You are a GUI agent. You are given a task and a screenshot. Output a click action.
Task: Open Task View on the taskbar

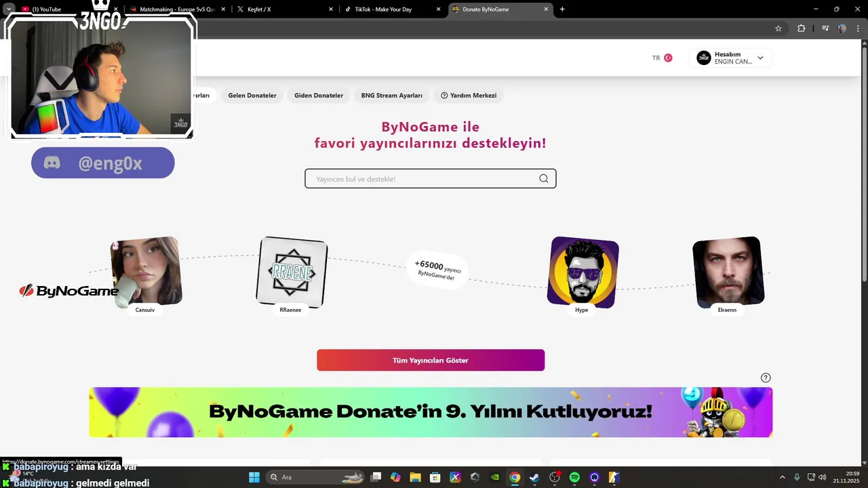pos(376,477)
